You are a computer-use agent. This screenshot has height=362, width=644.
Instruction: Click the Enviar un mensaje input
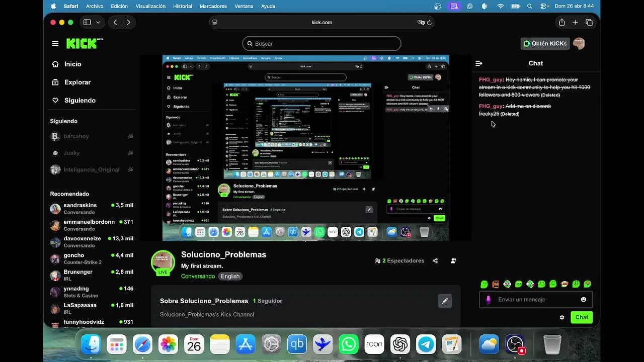tap(535, 300)
